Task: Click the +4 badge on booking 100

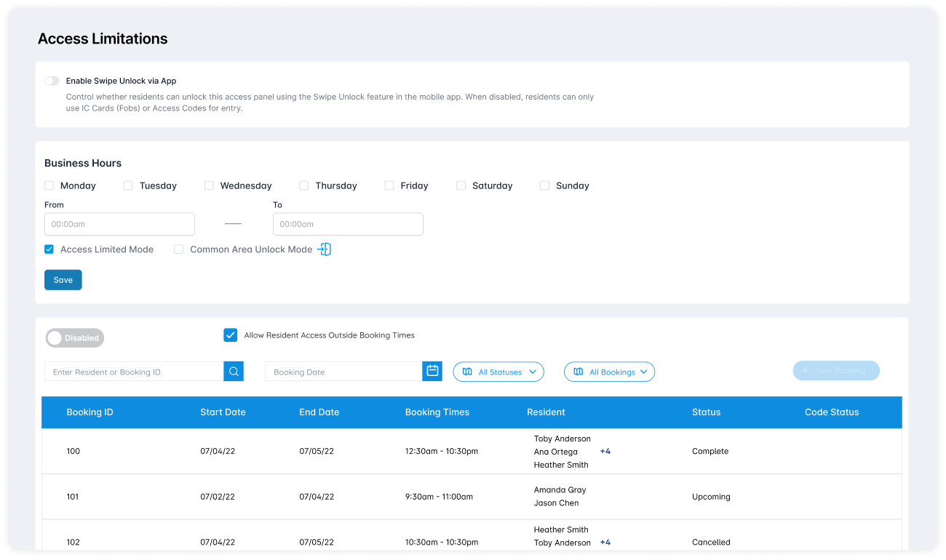Action: pos(605,452)
